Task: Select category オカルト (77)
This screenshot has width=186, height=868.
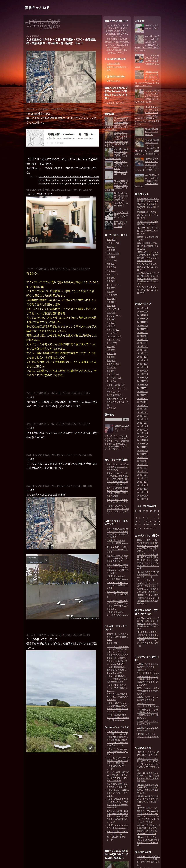Action: pyautogui.click(x=113, y=243)
